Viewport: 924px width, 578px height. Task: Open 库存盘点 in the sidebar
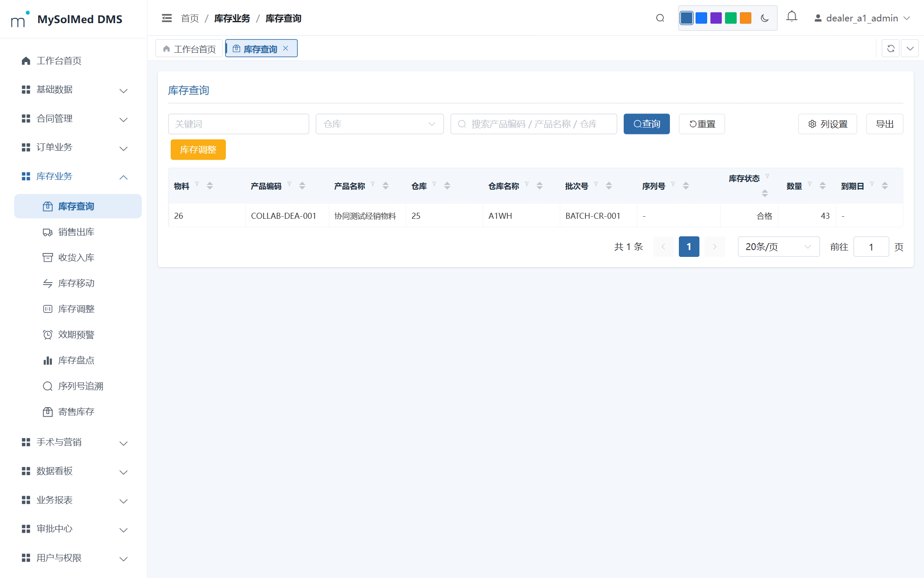(78, 361)
